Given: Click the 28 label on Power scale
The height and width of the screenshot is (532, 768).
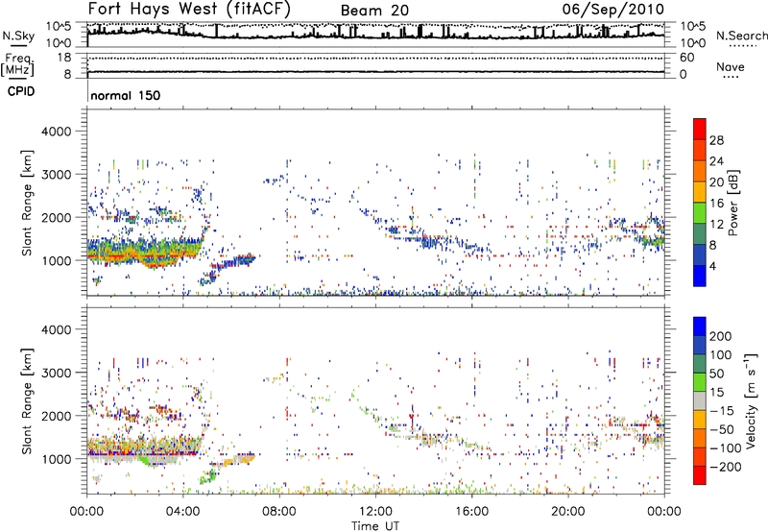Looking at the screenshot, I should (x=716, y=140).
